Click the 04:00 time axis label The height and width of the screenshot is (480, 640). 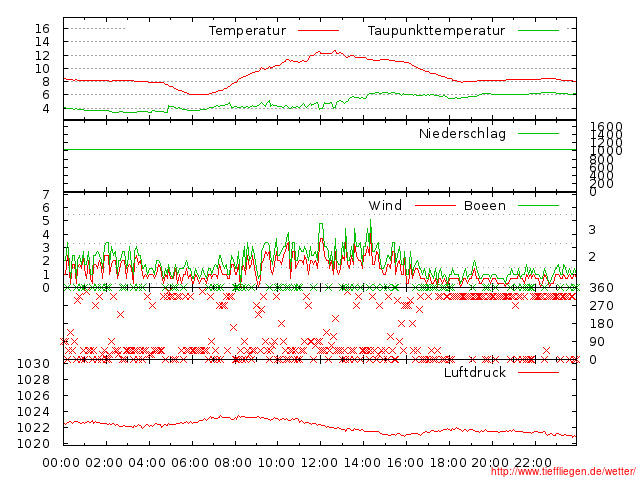click(x=147, y=463)
